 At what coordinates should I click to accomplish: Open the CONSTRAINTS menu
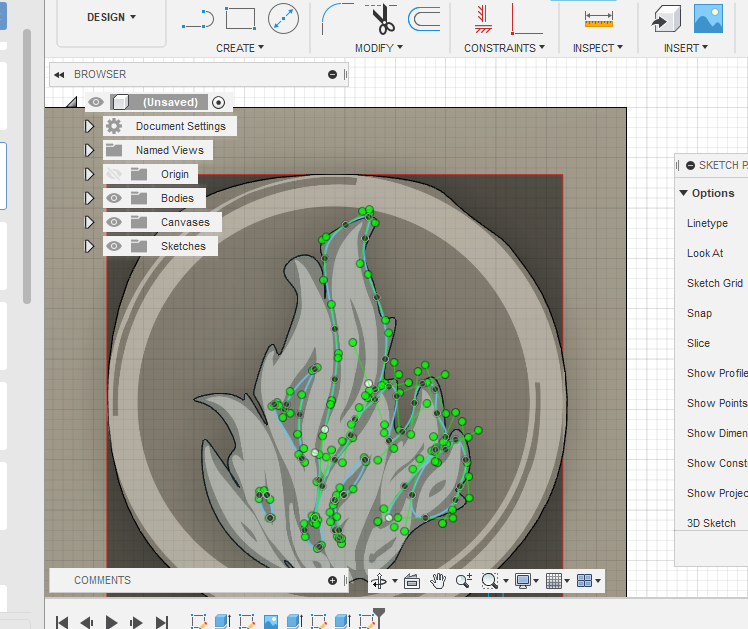504,48
